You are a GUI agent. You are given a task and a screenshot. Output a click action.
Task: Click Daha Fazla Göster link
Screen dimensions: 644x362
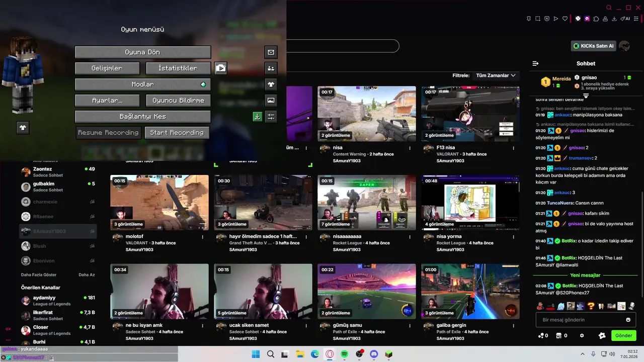coord(39,275)
